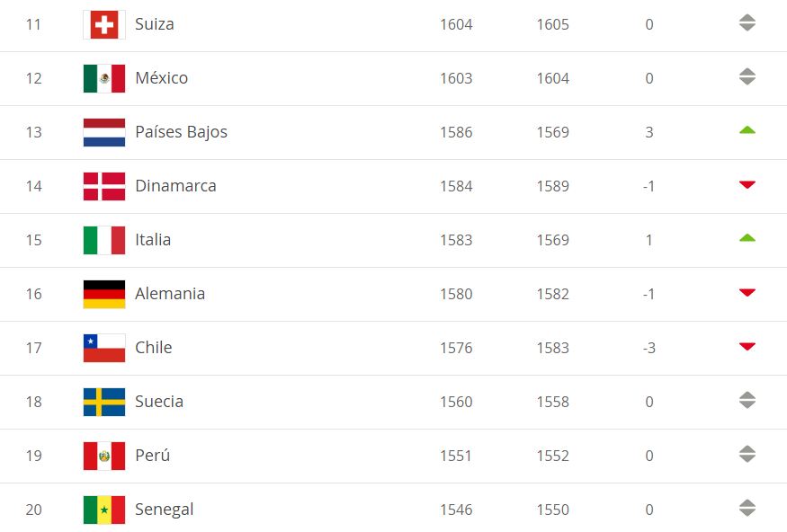Click red down arrow in Dinamarca row
Screen dimensions: 787x532
(x=747, y=185)
